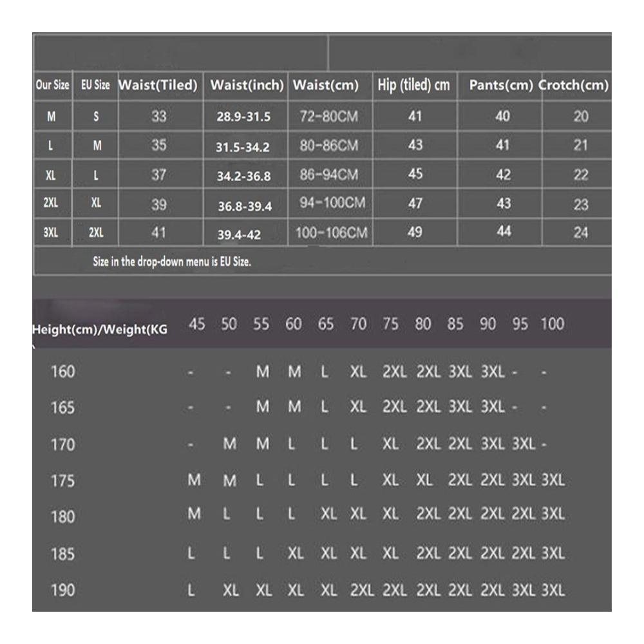Click the weight column header "65"
644x644 pixels.
pos(326,324)
